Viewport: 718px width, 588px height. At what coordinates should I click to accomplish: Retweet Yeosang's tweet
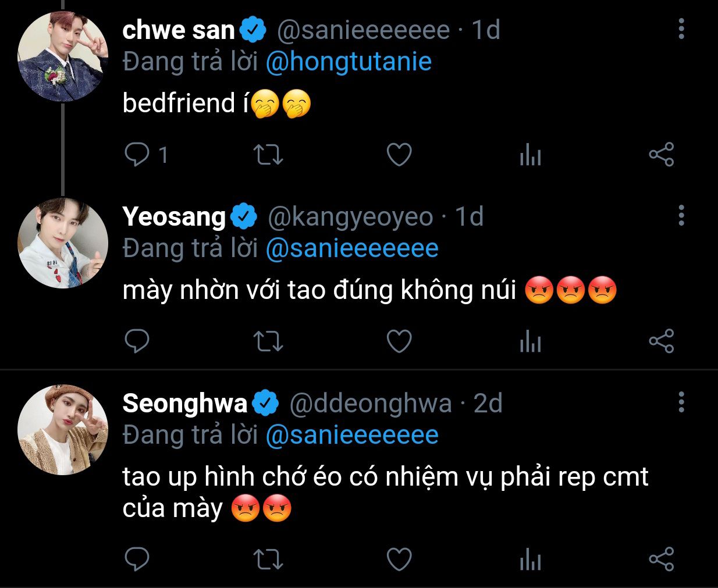[x=268, y=341]
